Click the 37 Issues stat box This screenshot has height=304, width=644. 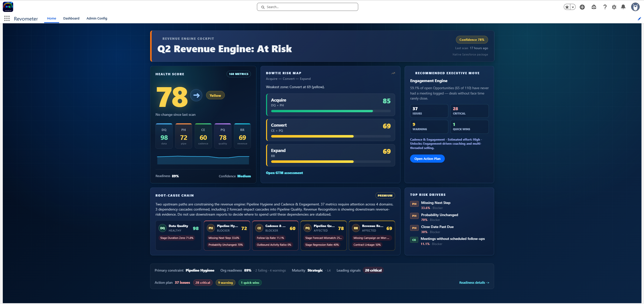click(x=429, y=111)
